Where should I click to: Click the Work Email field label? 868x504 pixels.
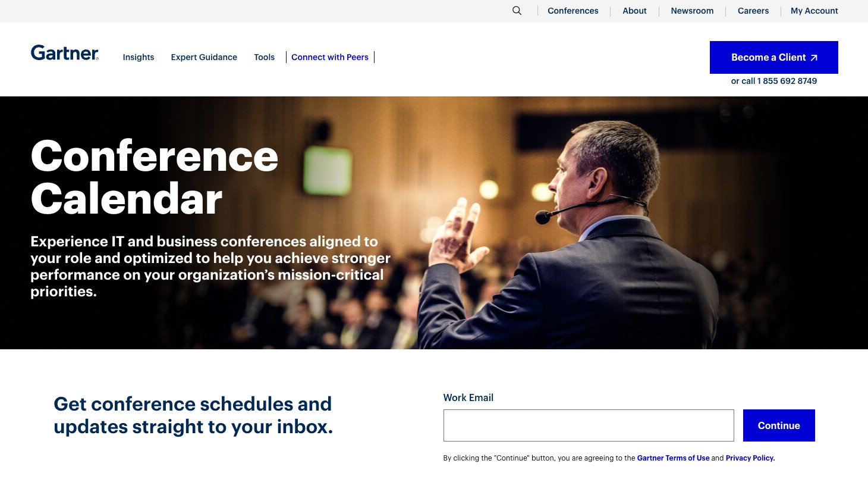pyautogui.click(x=468, y=397)
